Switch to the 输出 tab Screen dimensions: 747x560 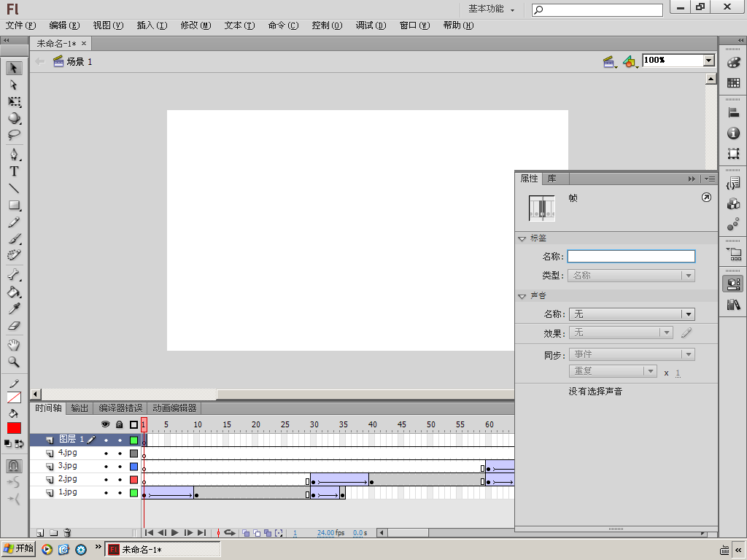pos(80,408)
